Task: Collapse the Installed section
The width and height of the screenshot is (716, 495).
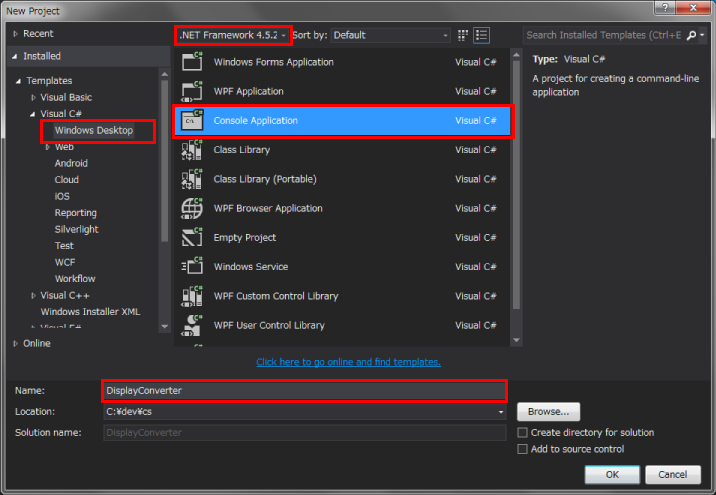Action: [15, 56]
